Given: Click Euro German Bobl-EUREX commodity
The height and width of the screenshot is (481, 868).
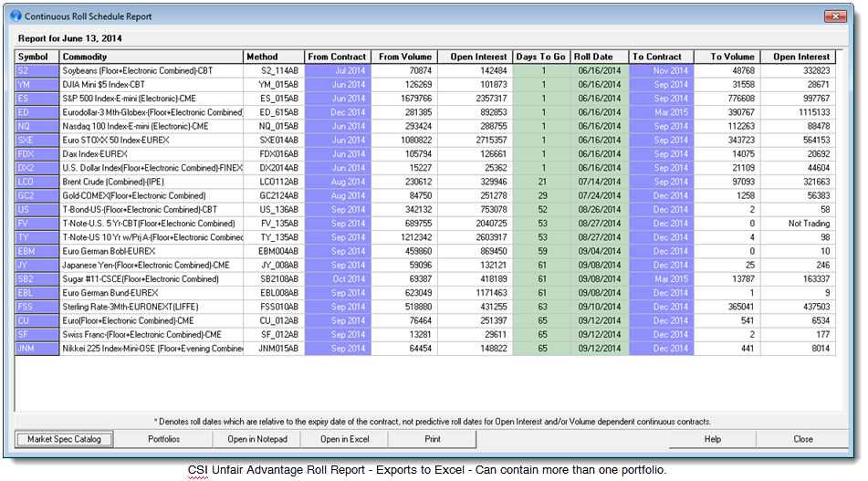Looking at the screenshot, I should [152, 251].
